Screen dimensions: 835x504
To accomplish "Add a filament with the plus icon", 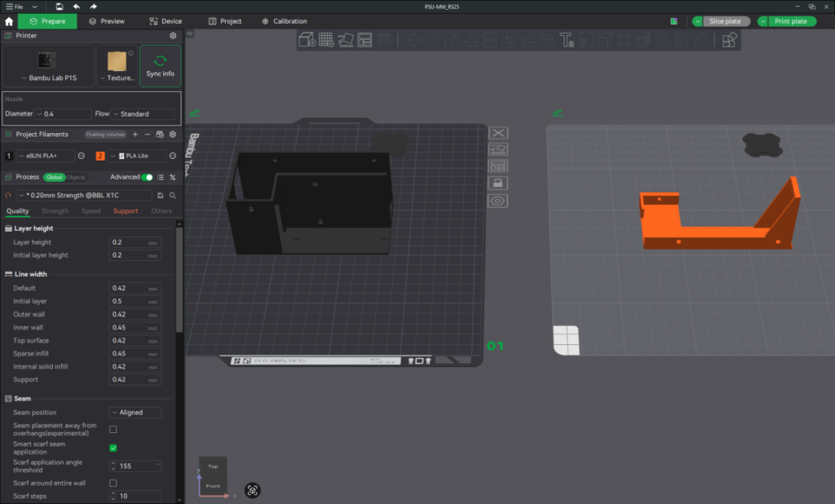I will point(135,134).
